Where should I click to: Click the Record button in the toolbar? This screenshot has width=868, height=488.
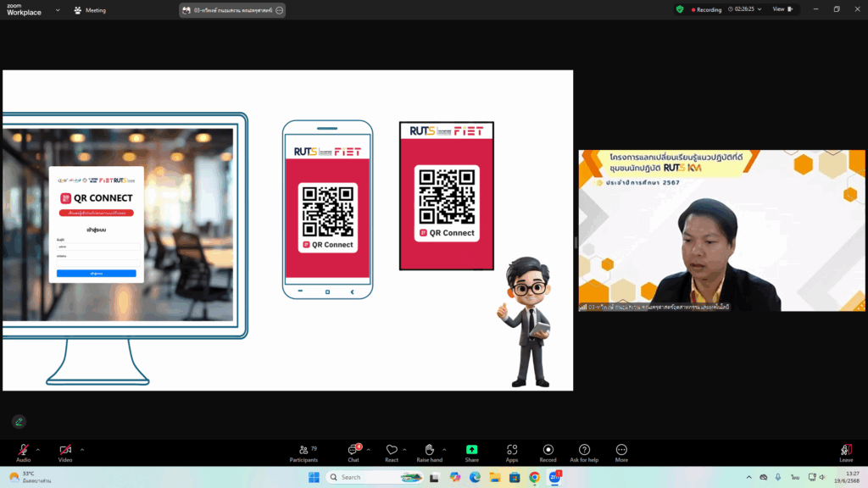[548, 452]
